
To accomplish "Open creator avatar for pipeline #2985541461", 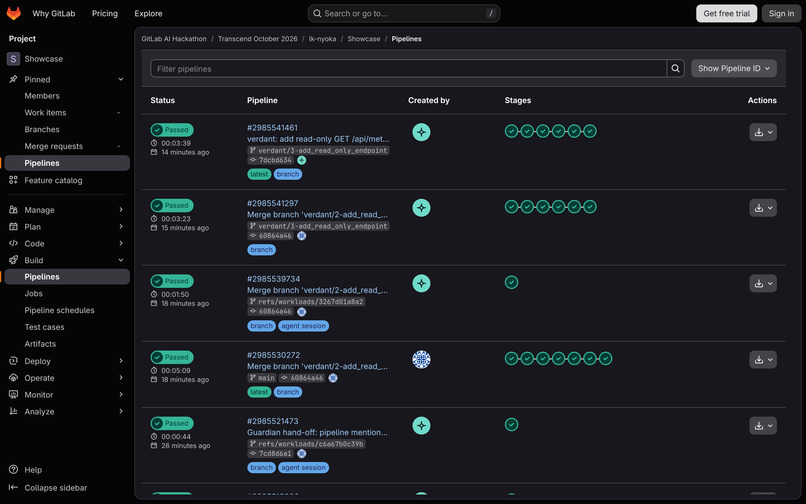I will (422, 132).
